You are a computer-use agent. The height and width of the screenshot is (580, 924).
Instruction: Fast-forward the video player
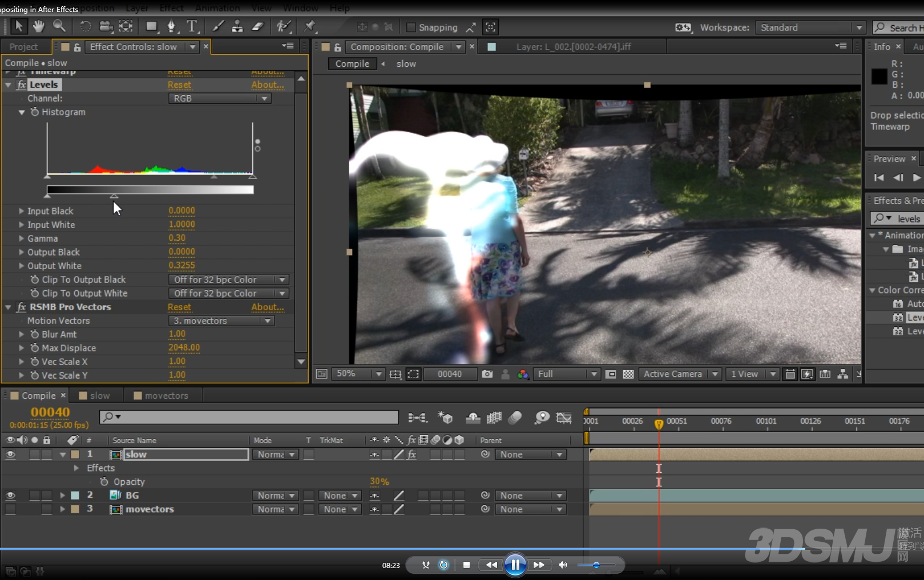pos(539,565)
